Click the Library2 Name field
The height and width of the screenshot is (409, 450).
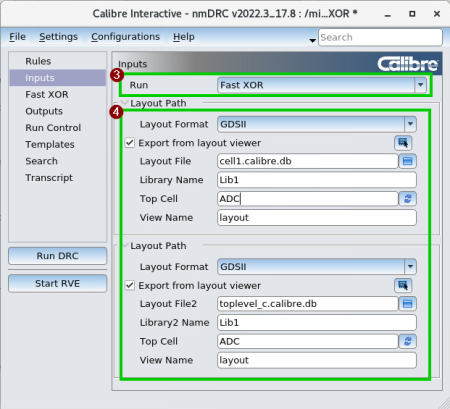coord(317,323)
